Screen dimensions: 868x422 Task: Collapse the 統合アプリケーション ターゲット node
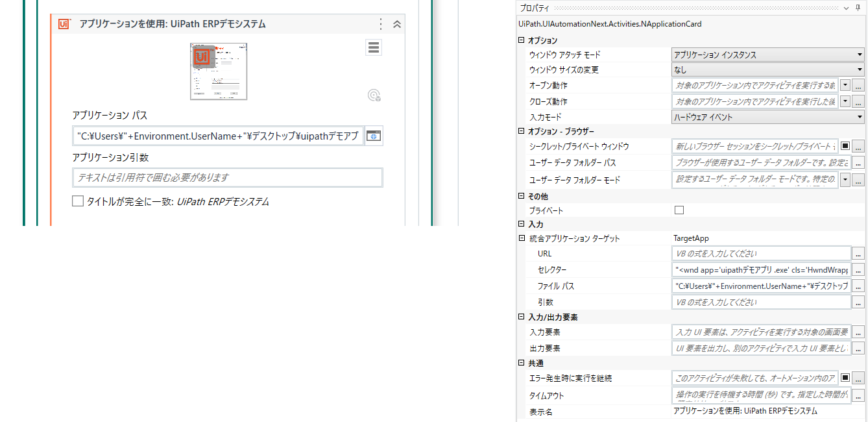click(x=522, y=238)
